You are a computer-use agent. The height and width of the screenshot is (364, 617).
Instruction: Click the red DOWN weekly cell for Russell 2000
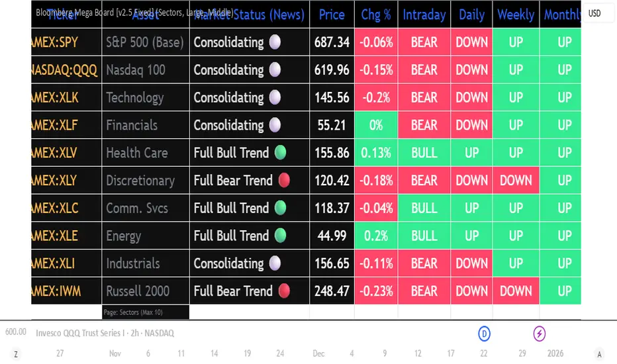tap(516, 291)
